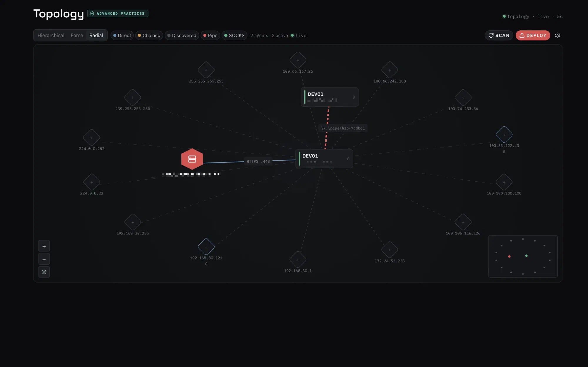
Task: Click host node 100.66.167.26
Action: (x=298, y=60)
